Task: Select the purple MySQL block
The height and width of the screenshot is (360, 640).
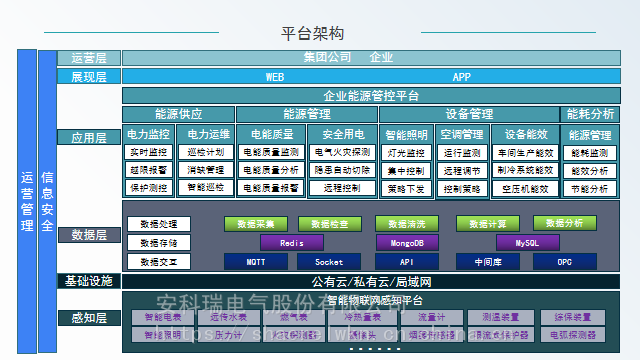Action: point(528,243)
